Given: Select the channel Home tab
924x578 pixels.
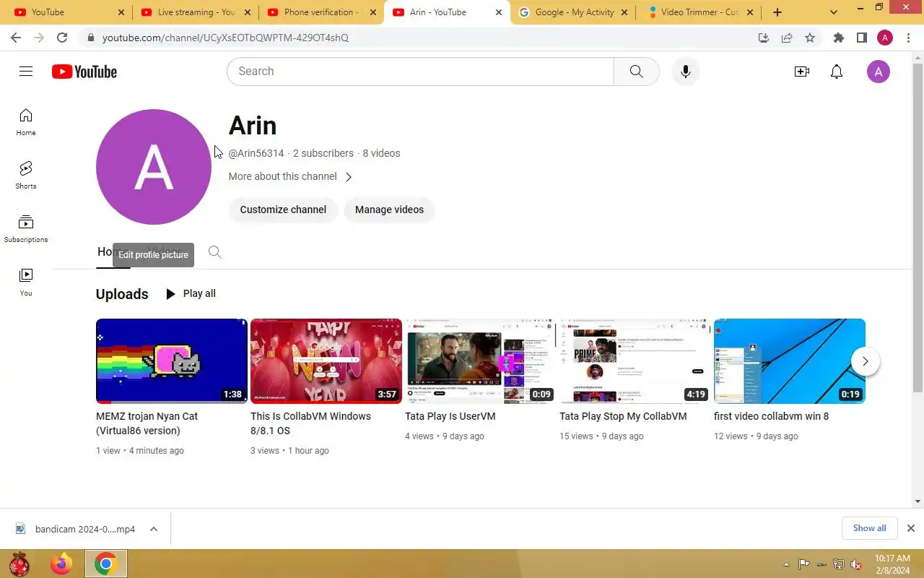Looking at the screenshot, I should click(x=113, y=251).
